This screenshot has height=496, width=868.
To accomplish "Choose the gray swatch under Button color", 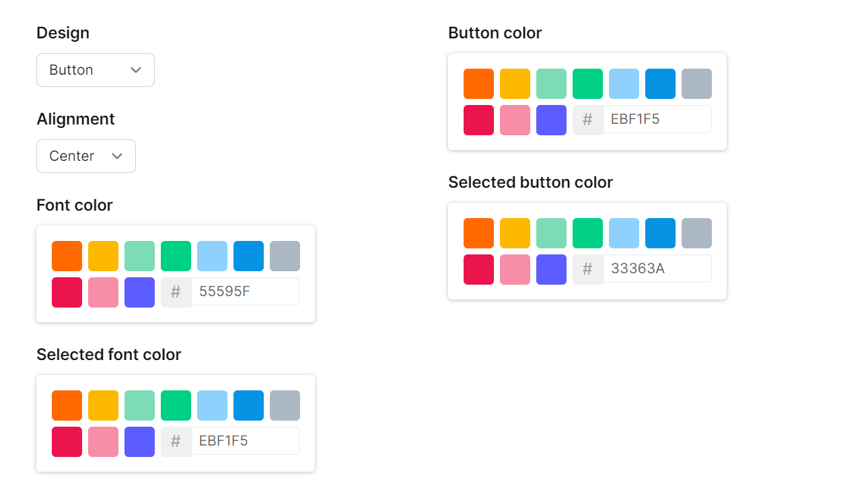I will tap(696, 83).
